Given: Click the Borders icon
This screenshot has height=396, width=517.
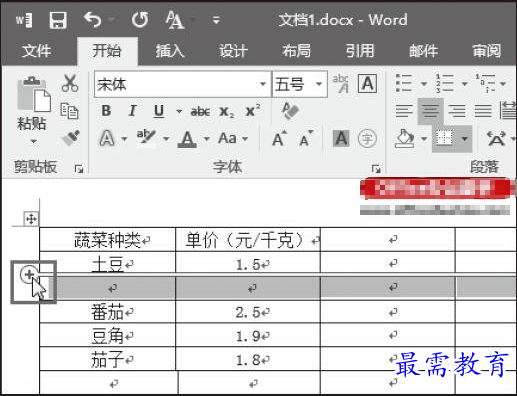Looking at the screenshot, I should coord(445,138).
